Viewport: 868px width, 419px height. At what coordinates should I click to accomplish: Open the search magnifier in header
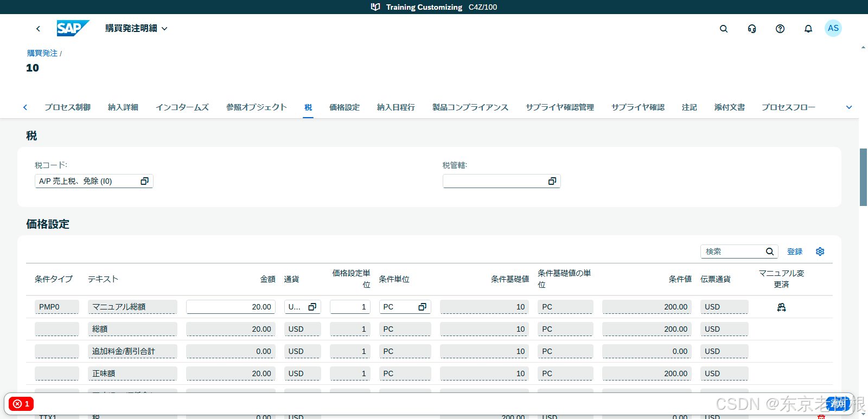(x=724, y=29)
